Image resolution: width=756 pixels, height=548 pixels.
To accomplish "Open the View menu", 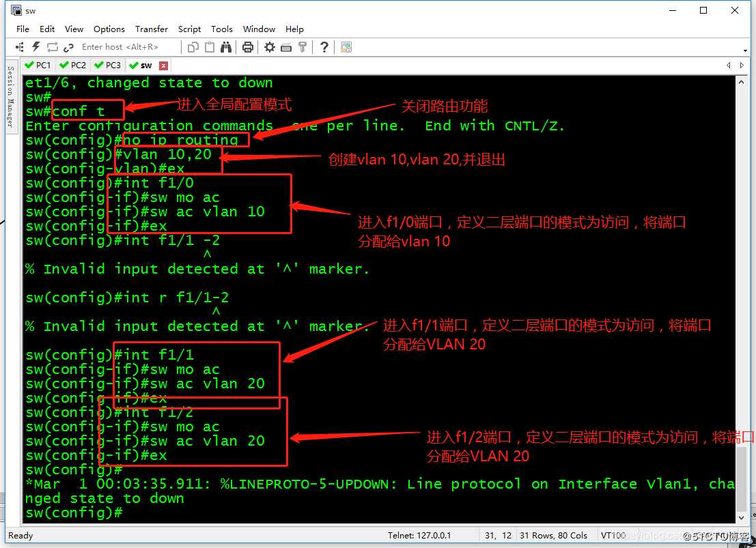I will tap(74, 29).
